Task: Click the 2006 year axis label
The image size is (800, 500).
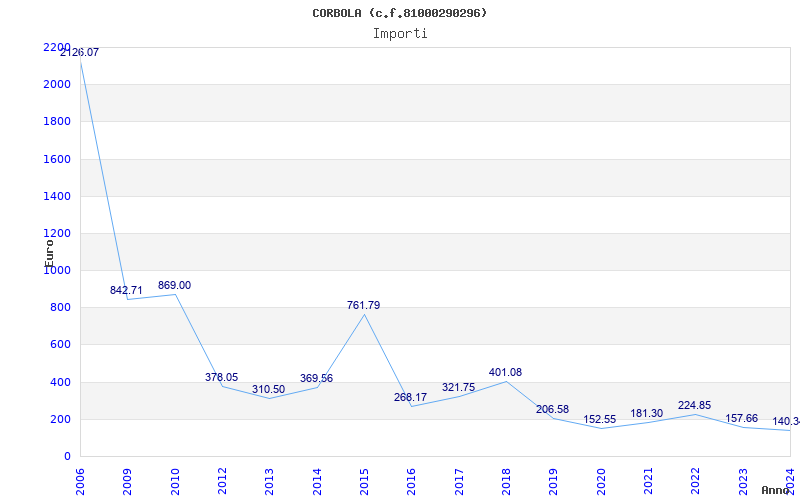Action: (x=80, y=481)
